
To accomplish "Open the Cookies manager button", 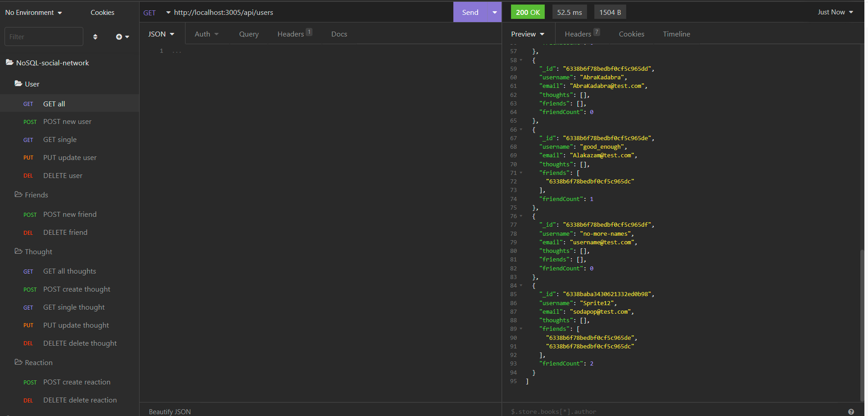I will [x=102, y=12].
